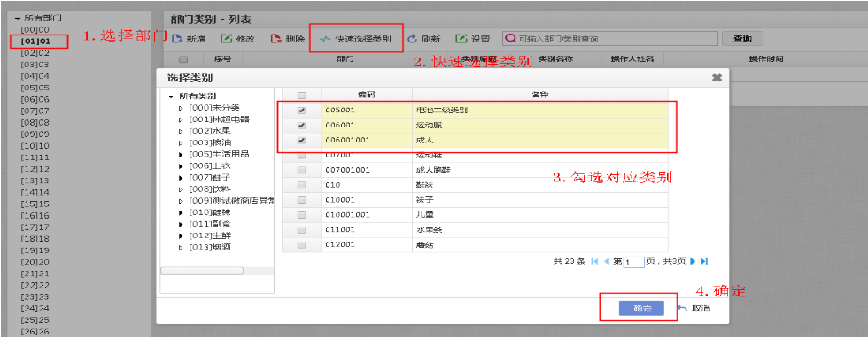Select department [26]26 in the tree

pyautogui.click(x=35, y=332)
